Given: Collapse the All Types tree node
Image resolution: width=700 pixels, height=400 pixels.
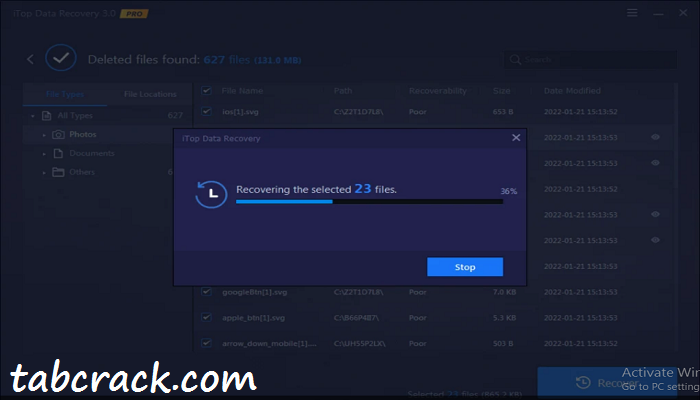Looking at the screenshot, I should point(33,116).
